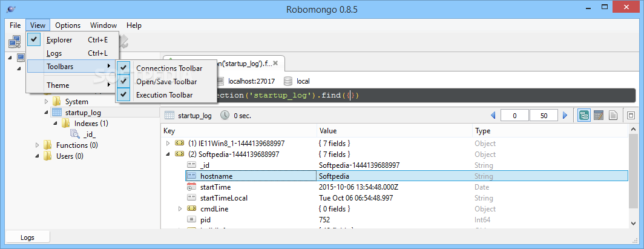Click the Users folder icon
Image resolution: width=644 pixels, height=249 pixels.
point(48,156)
